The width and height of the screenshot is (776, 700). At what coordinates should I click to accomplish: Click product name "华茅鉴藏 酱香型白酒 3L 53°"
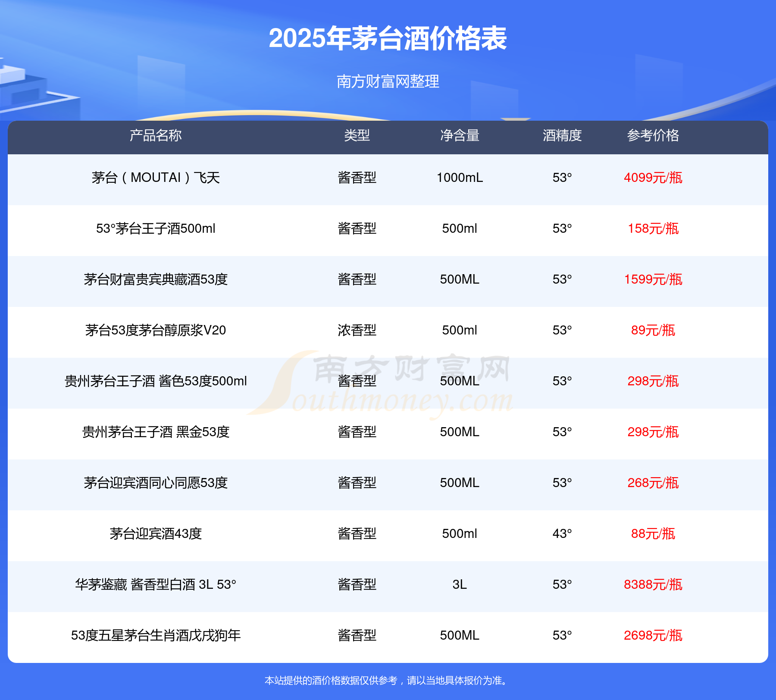156,584
